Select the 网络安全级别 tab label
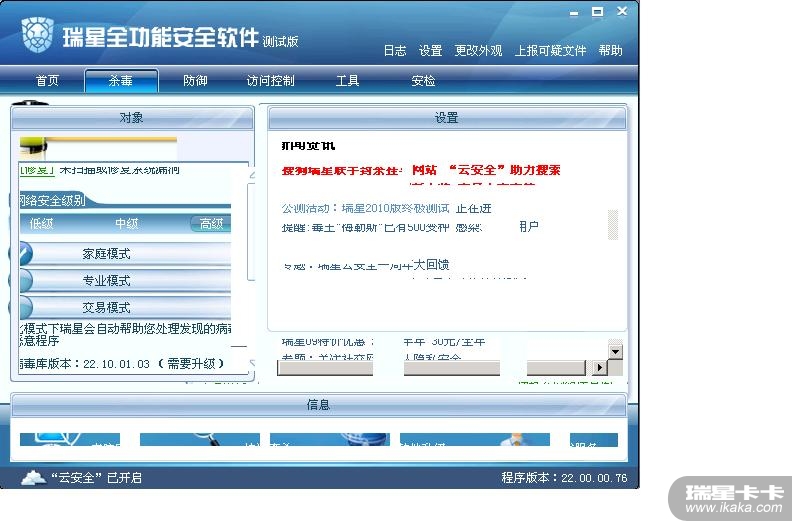 pos(52,200)
